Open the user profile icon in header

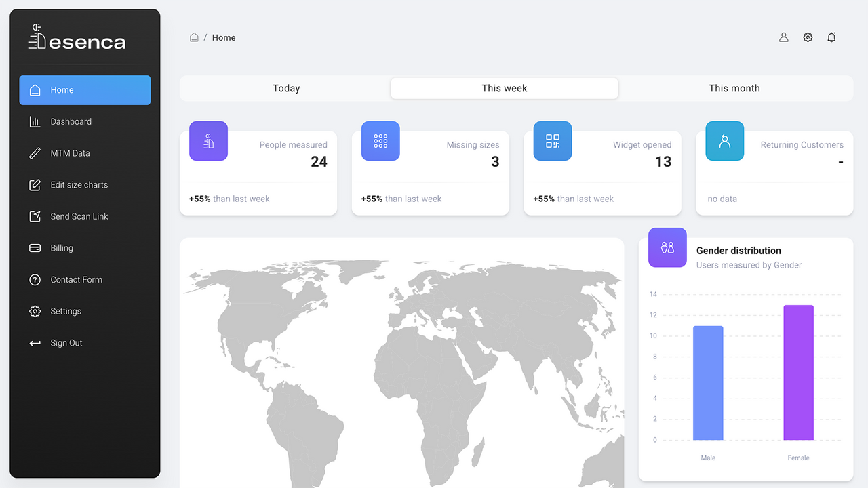tap(784, 37)
